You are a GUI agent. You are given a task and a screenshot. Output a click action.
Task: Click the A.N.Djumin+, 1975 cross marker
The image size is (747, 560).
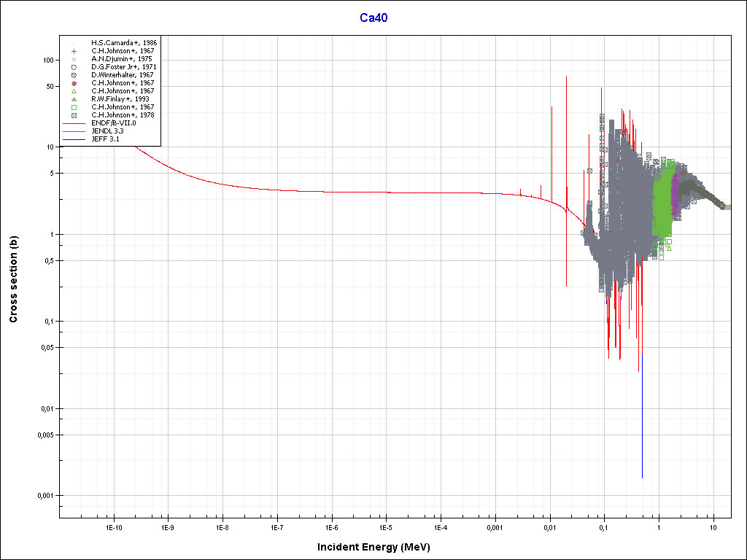tap(74, 59)
